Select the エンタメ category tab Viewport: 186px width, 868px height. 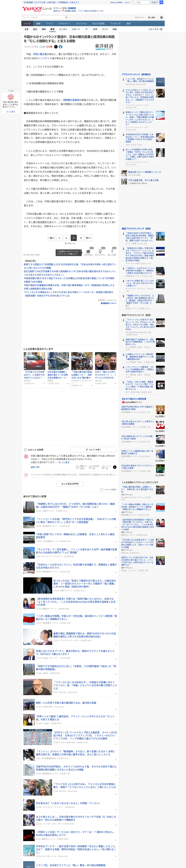coord(63,29)
